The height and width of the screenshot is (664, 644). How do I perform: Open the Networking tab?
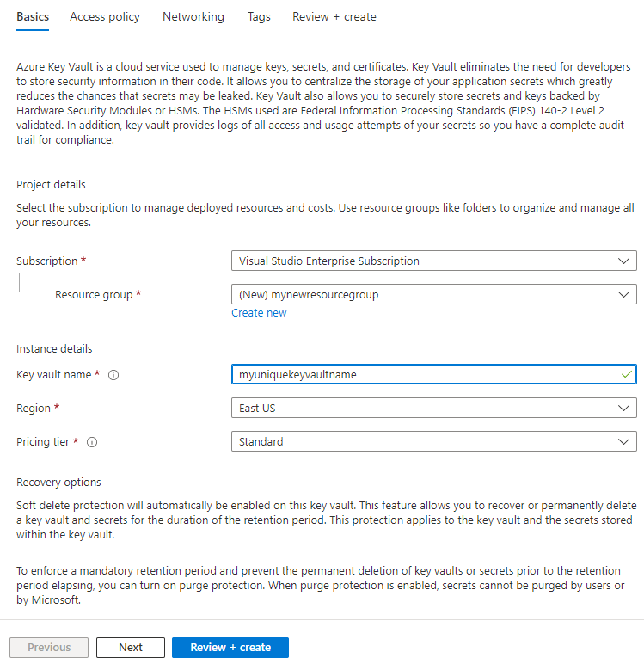point(193,17)
